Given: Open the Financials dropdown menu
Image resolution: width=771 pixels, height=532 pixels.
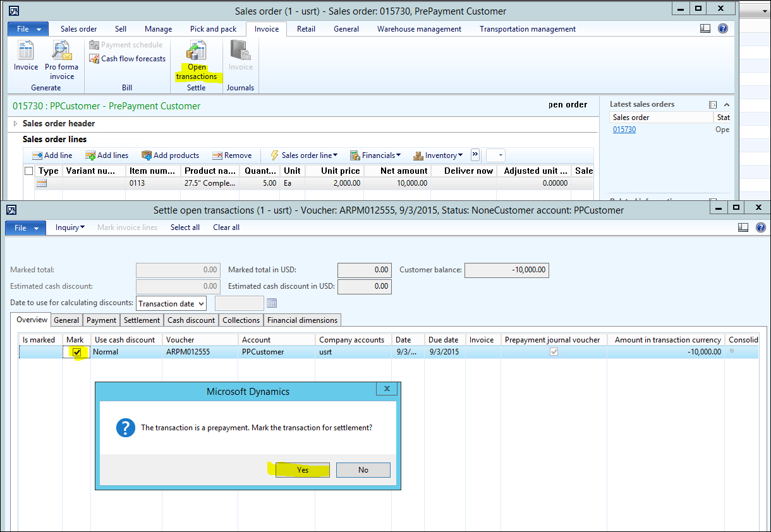Looking at the screenshot, I should [x=377, y=155].
